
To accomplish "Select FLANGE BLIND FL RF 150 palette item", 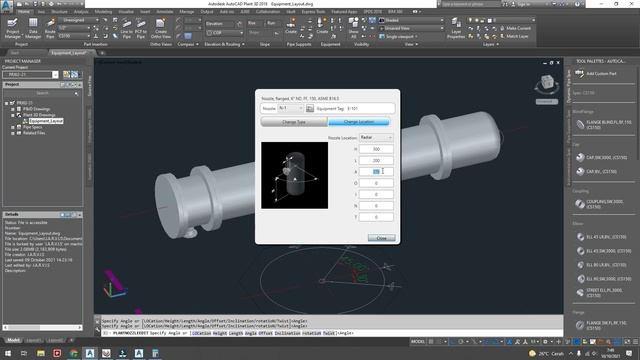I will click(x=604, y=124).
